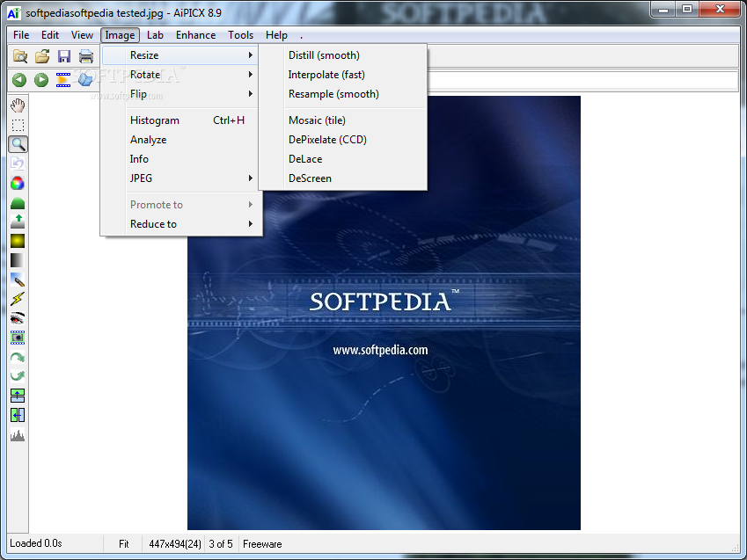
Task: Click the print icon in the toolbar
Action: point(85,56)
